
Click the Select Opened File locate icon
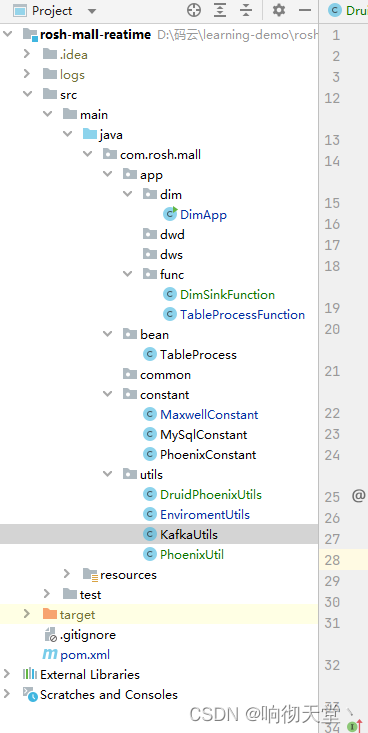194,10
